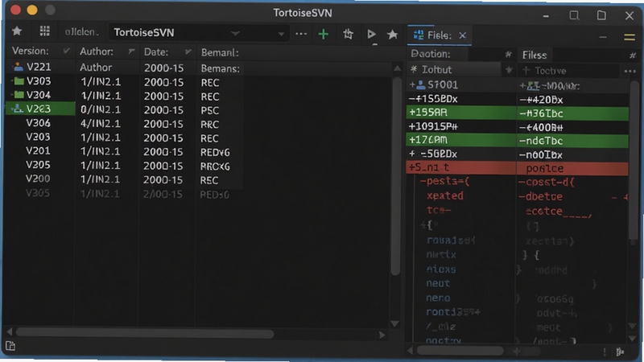Toggle the Version column checkmark
644x362 pixels.
tap(66, 51)
